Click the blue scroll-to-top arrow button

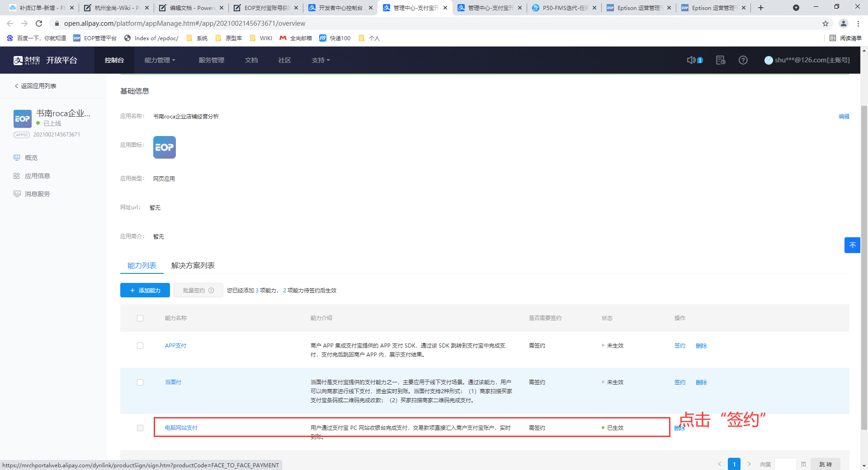tap(852, 245)
